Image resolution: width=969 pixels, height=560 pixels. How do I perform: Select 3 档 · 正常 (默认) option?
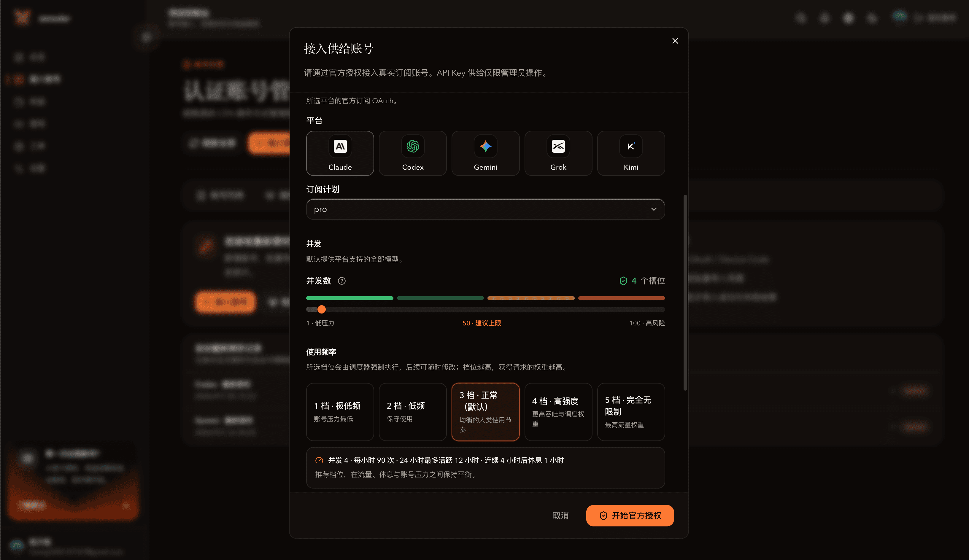click(485, 412)
